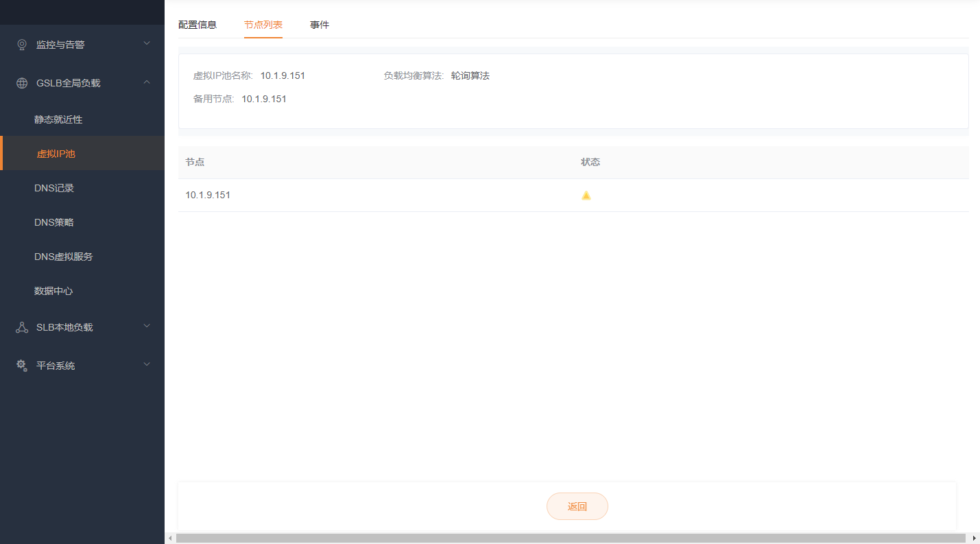Select 虚拟IP池 in the sidebar
Image resolution: width=980 pixels, height=544 pixels.
coord(56,154)
